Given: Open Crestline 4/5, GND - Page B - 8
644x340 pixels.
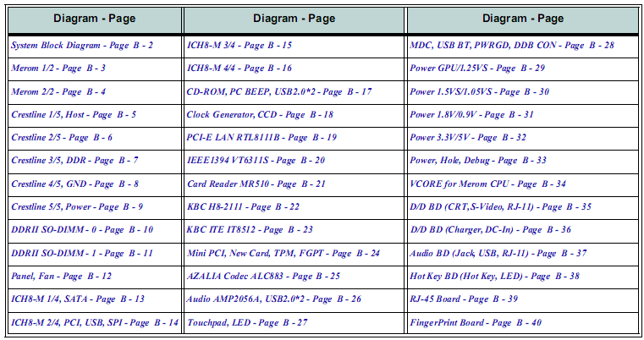Looking at the screenshot, I should 74,184.
